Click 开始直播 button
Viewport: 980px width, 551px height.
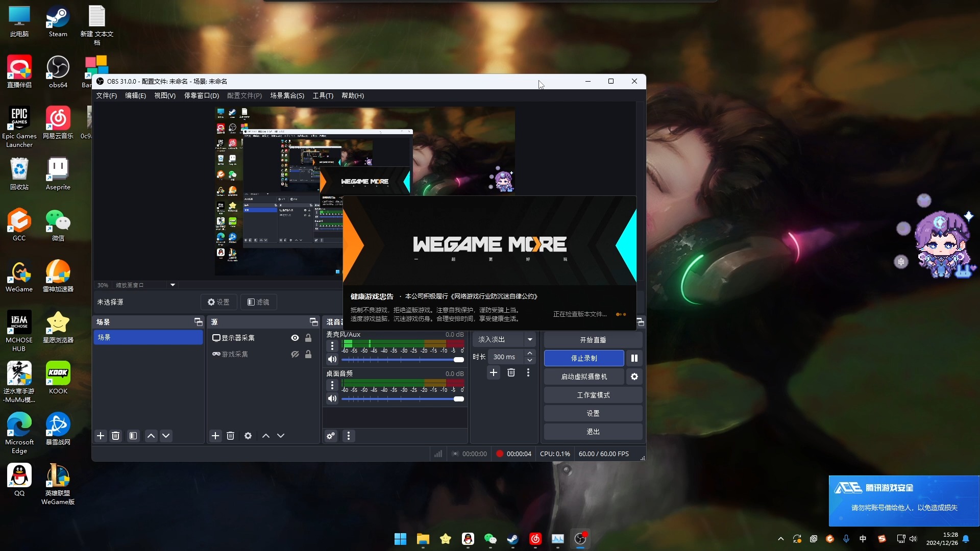point(593,340)
